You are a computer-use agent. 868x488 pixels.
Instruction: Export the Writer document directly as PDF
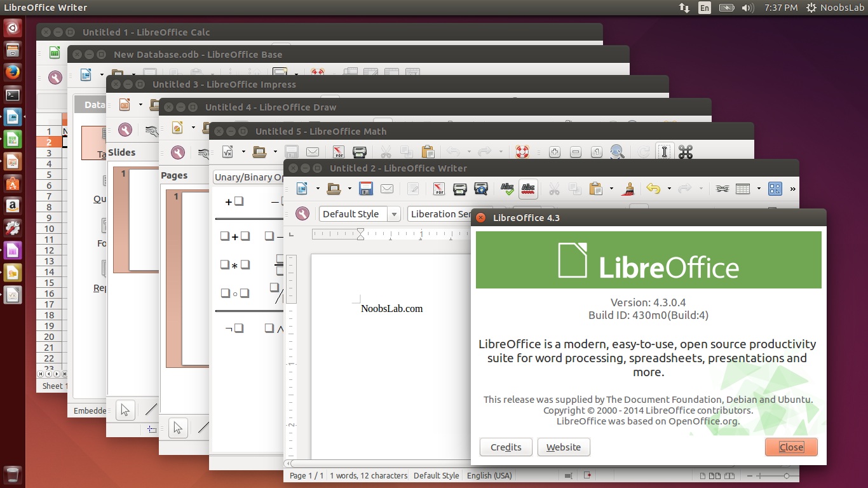[438, 189]
